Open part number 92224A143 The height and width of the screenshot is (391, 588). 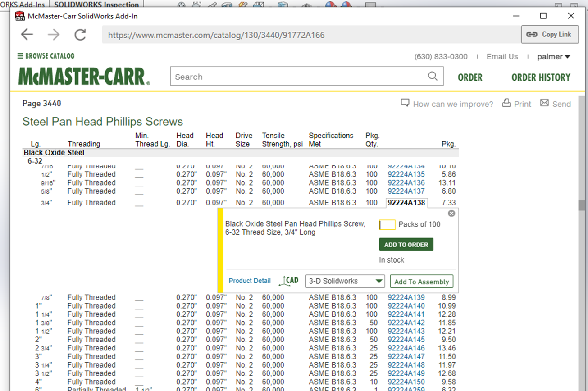pos(406,331)
